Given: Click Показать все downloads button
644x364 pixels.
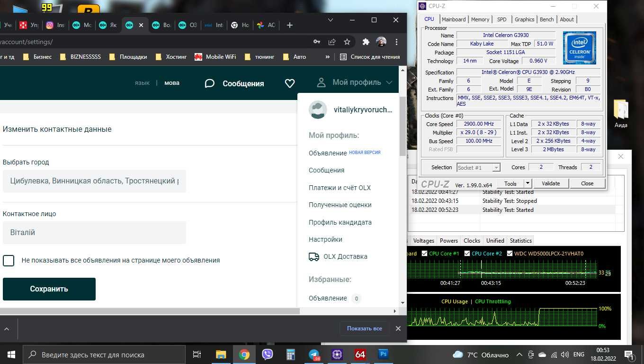Looking at the screenshot, I should pos(365,328).
